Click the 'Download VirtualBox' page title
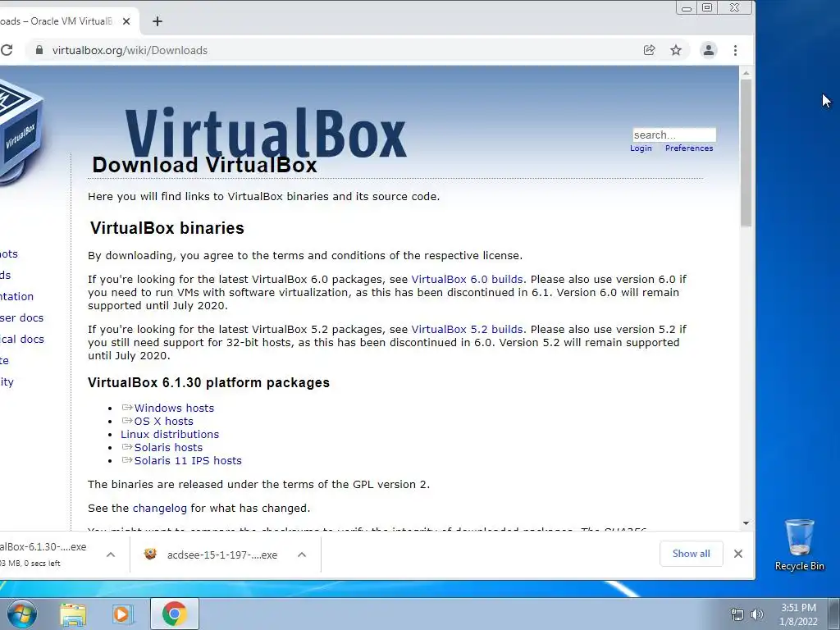Image resolution: width=840 pixels, height=630 pixels. 204,165
